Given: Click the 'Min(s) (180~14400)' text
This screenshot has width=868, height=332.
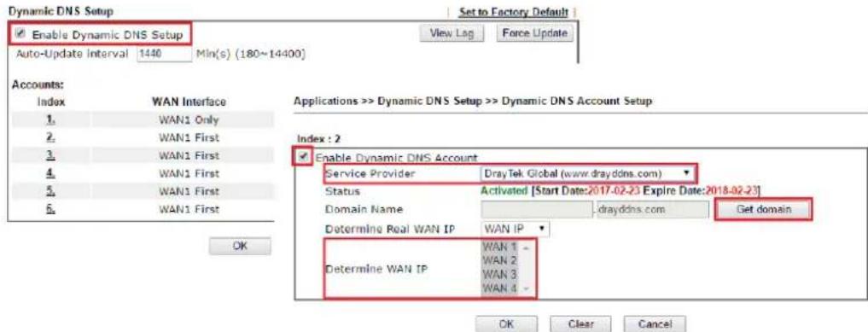Looking at the screenshot, I should (251, 55).
